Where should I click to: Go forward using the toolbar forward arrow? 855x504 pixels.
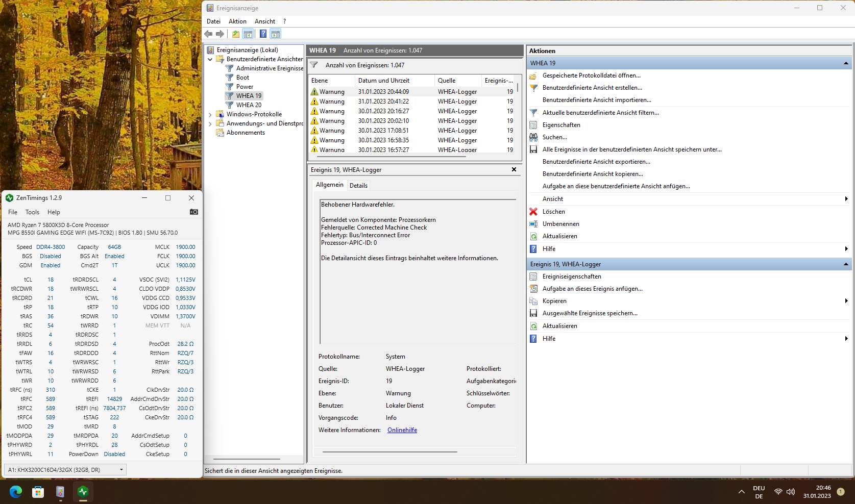pyautogui.click(x=220, y=34)
